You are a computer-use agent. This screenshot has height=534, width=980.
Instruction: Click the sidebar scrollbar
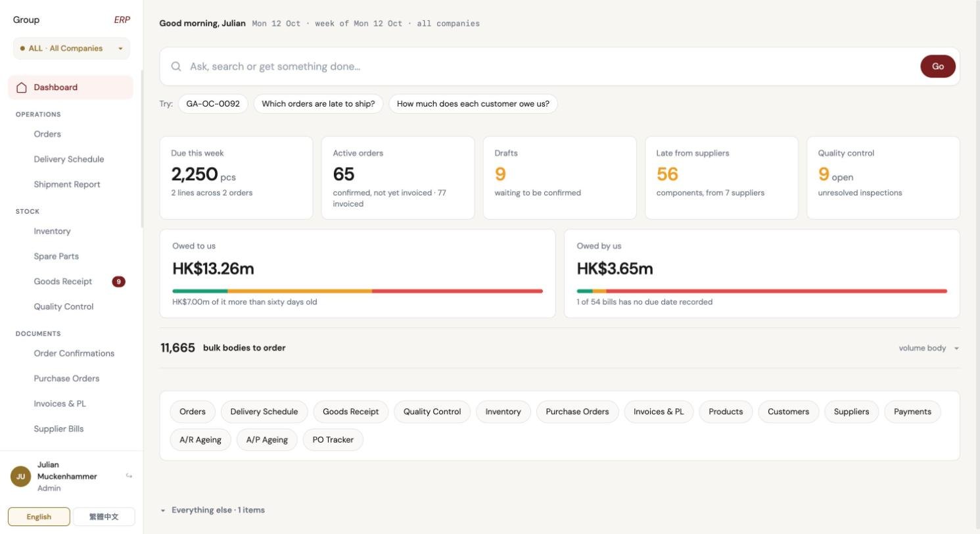141,150
